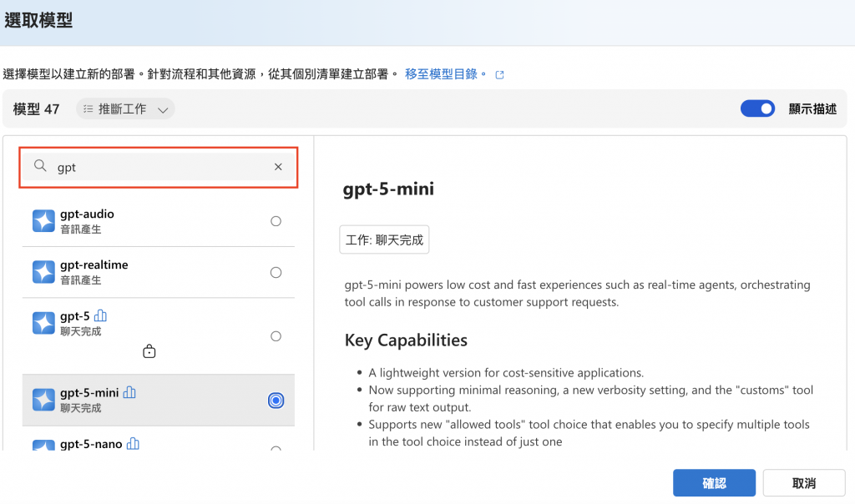Click the gpt-5-mini heading in description pane
Viewport: 855px width, 504px height.
(388, 189)
